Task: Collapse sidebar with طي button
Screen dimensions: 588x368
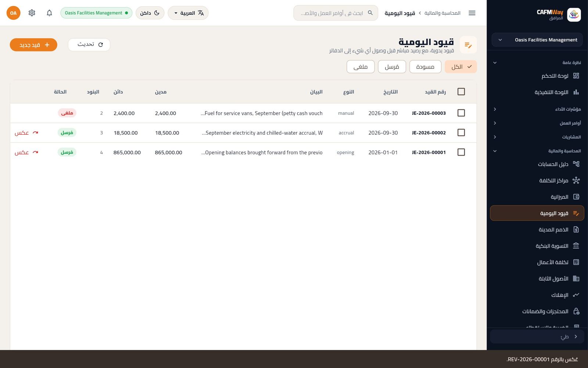Action: click(537, 336)
